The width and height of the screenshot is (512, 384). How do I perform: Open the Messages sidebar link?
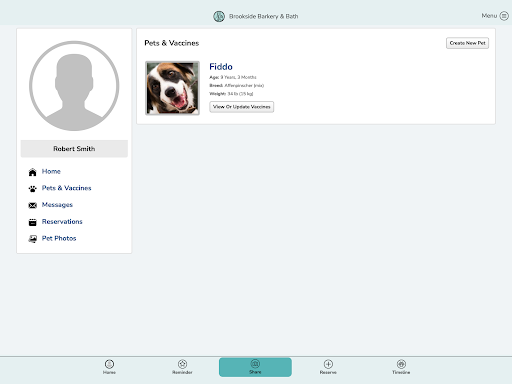(57, 205)
